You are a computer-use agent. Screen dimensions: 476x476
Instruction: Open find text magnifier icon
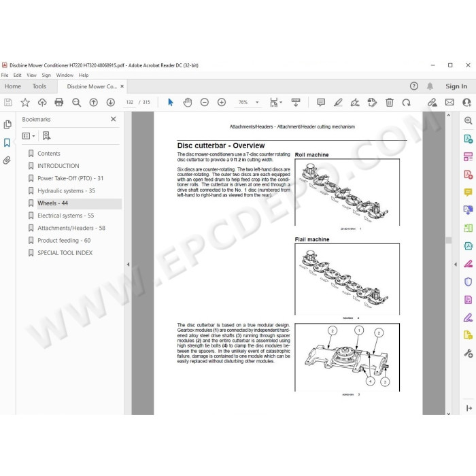76,102
